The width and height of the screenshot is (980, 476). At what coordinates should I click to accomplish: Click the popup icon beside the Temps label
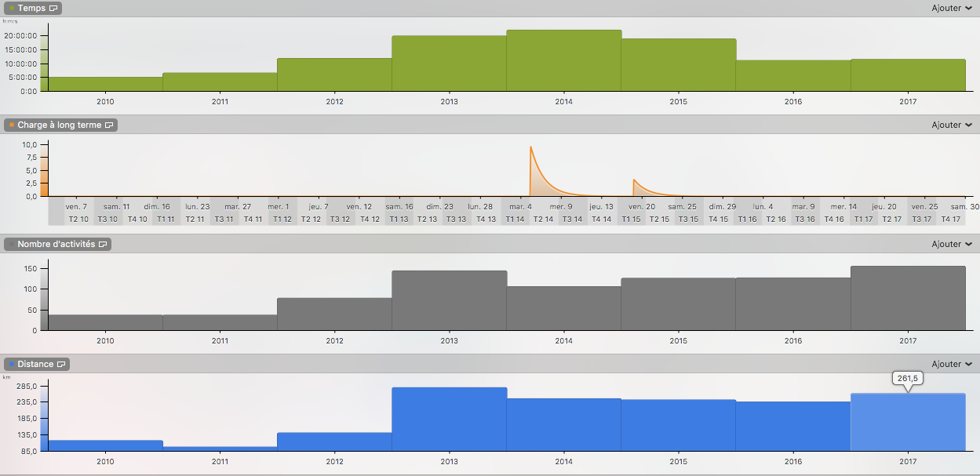click(53, 9)
